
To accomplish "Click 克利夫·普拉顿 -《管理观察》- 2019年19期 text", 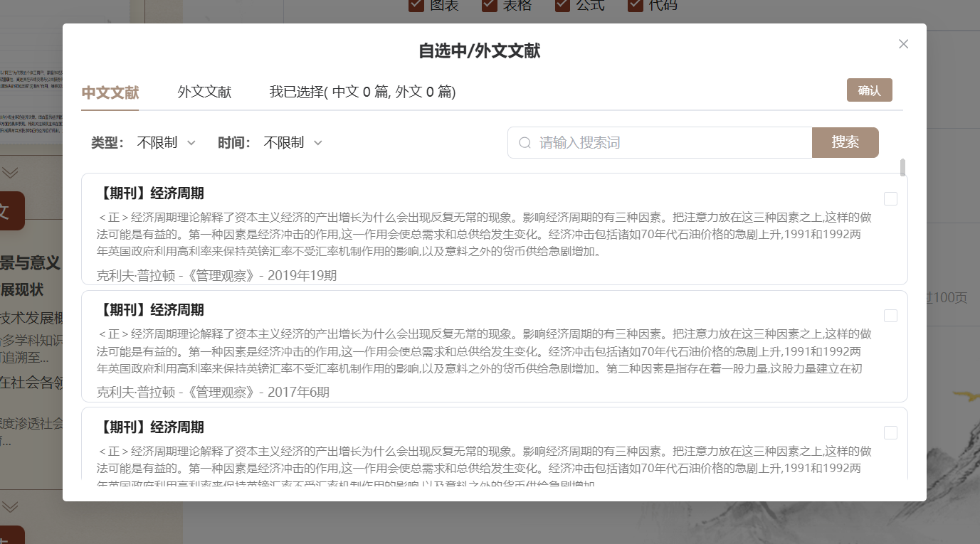I will [x=217, y=275].
